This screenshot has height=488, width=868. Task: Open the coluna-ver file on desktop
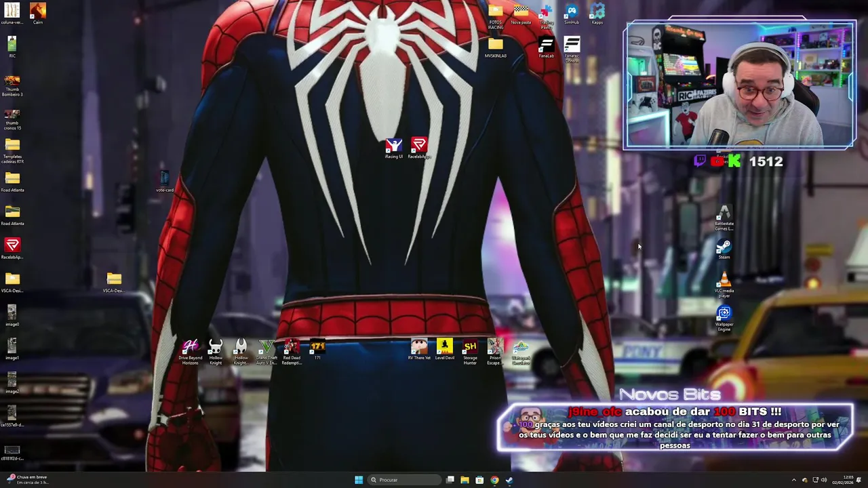(12, 13)
